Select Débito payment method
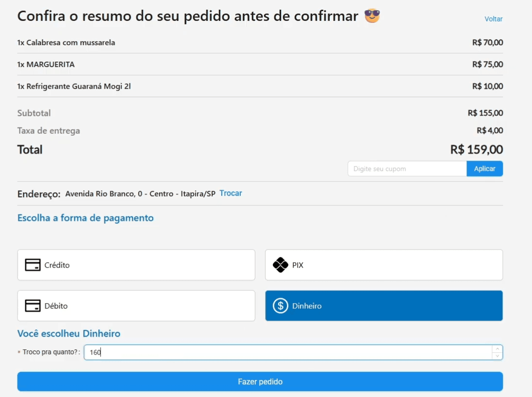 point(136,306)
